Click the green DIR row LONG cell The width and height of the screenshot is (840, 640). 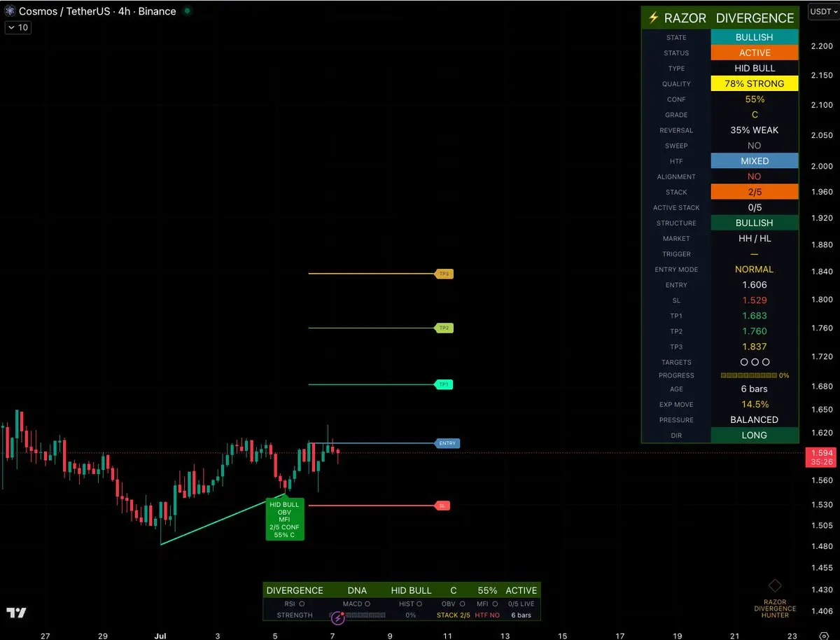tap(755, 435)
